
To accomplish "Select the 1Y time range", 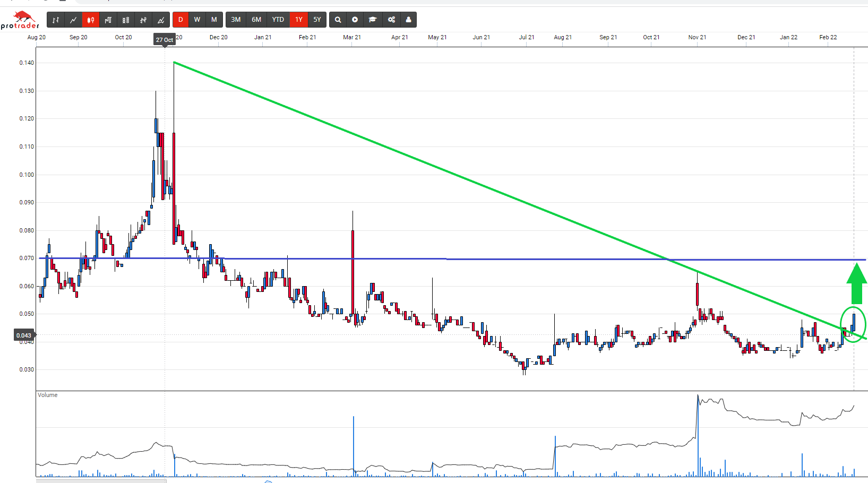I will point(299,20).
